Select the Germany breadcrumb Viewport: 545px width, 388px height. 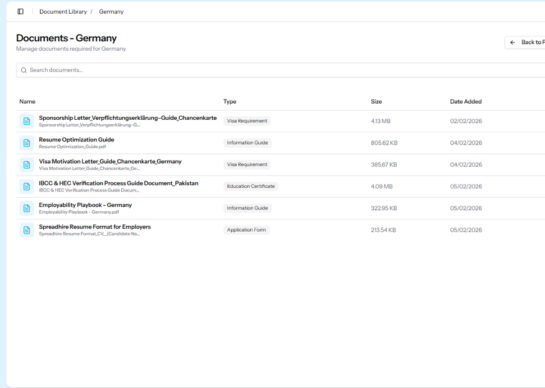coord(111,12)
